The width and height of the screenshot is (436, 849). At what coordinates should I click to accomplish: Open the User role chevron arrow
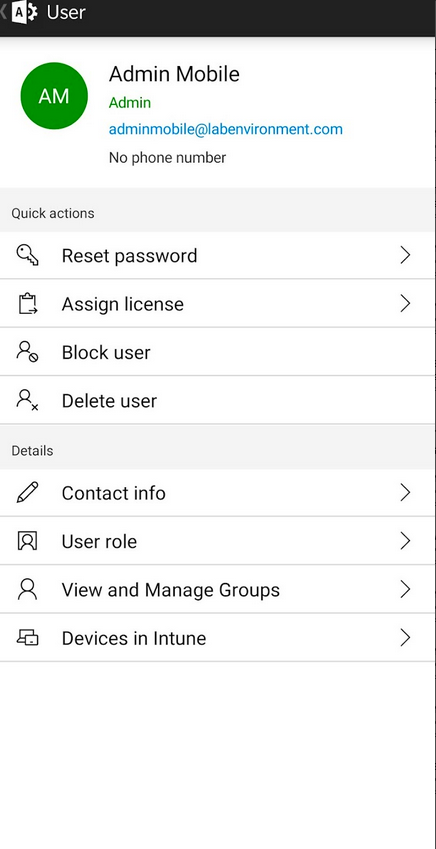coord(405,541)
